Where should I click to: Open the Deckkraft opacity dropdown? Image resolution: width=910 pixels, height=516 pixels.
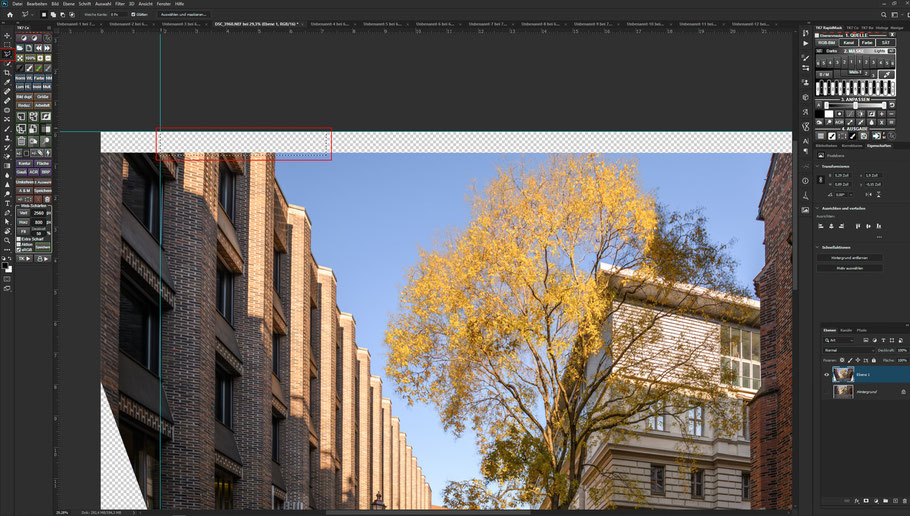(x=902, y=351)
